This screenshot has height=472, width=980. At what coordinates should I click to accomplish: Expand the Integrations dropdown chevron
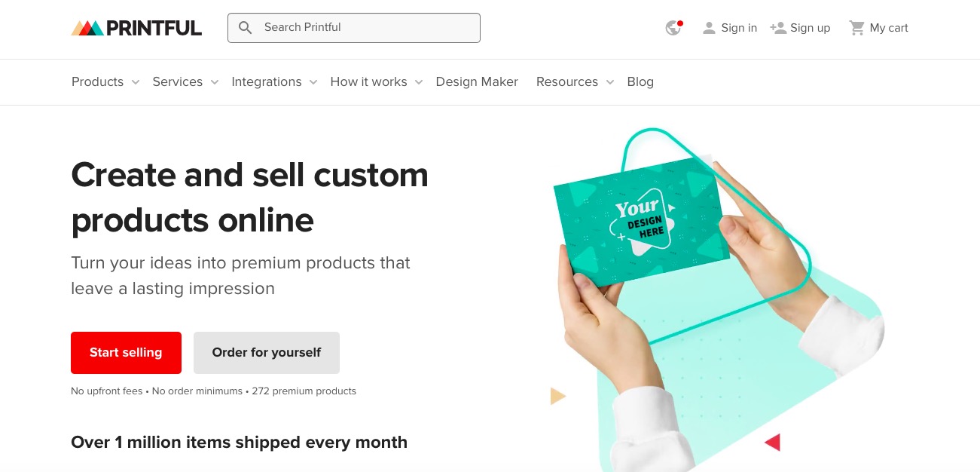click(313, 82)
